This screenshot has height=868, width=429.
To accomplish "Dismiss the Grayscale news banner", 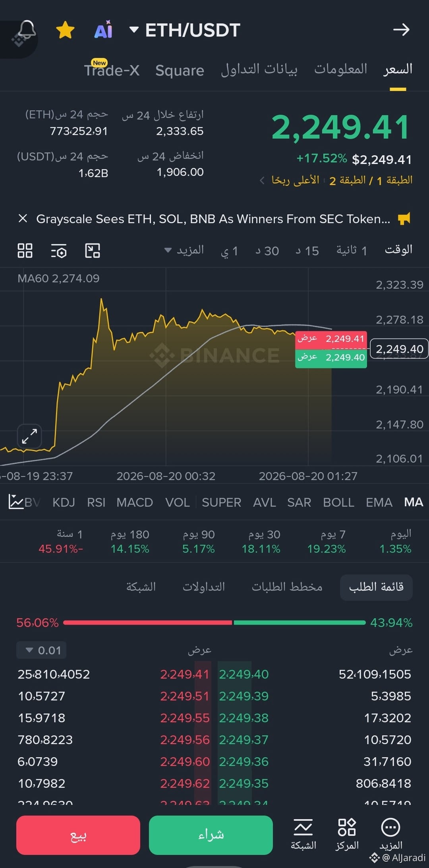I will click(23, 218).
